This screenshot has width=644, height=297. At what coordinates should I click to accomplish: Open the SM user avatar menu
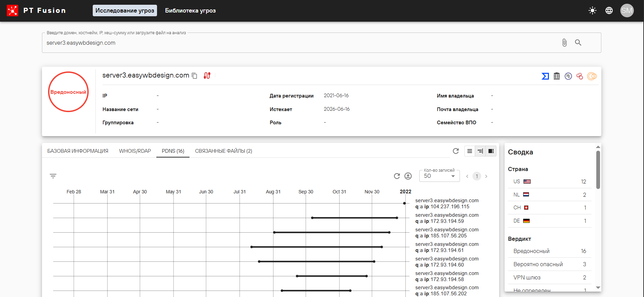click(627, 10)
